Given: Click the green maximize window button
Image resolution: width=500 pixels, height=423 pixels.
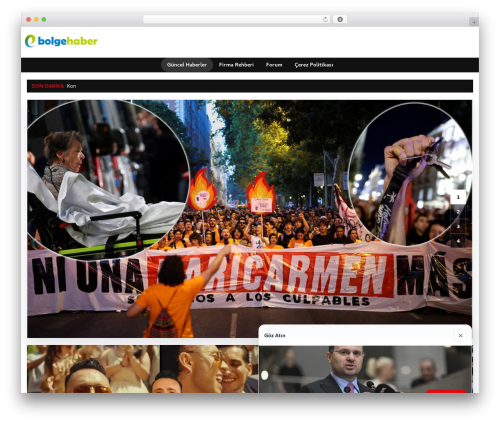Looking at the screenshot, I should [x=44, y=20].
